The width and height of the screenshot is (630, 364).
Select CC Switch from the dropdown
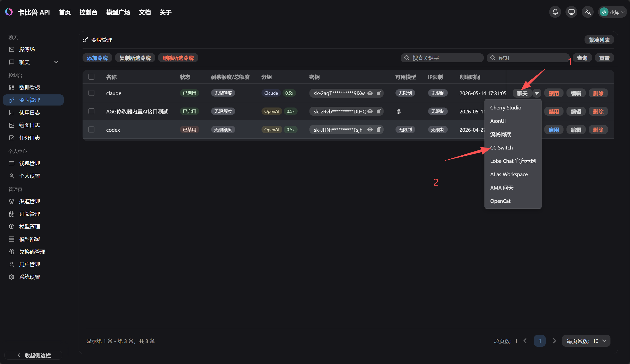pos(513,148)
